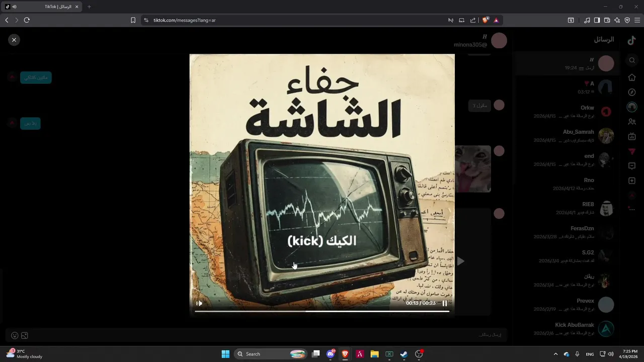This screenshot has height=362, width=644.
Task: Click the الرسائل messages panel heading
Action: [604, 39]
